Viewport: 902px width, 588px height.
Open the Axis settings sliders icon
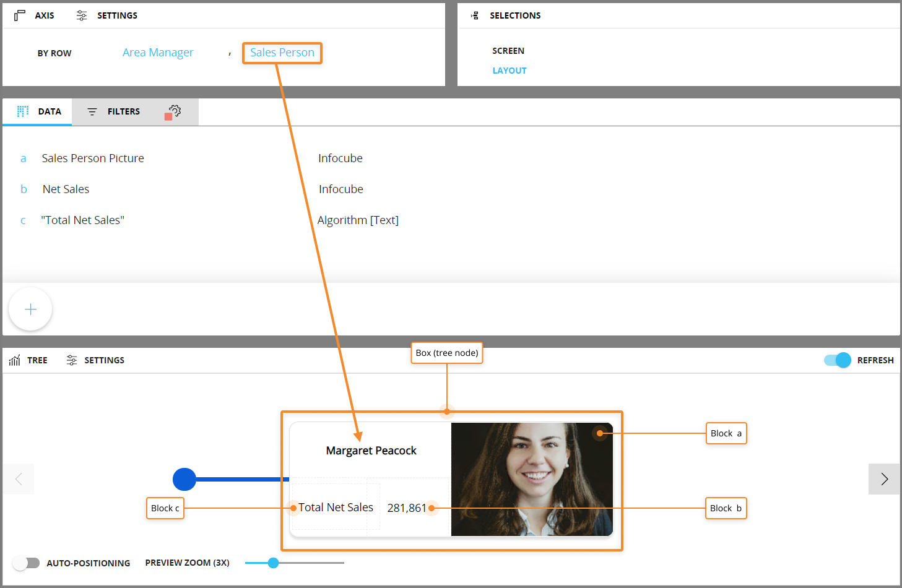(82, 15)
